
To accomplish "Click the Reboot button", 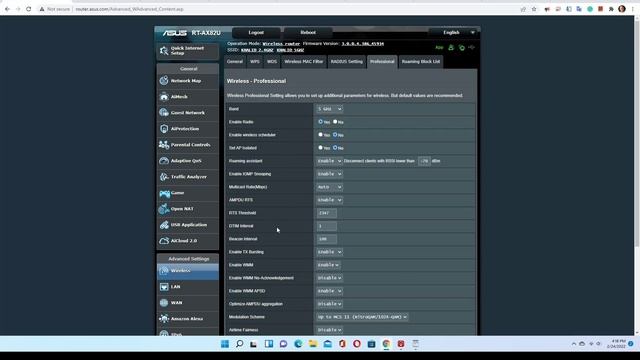I will point(308,33).
